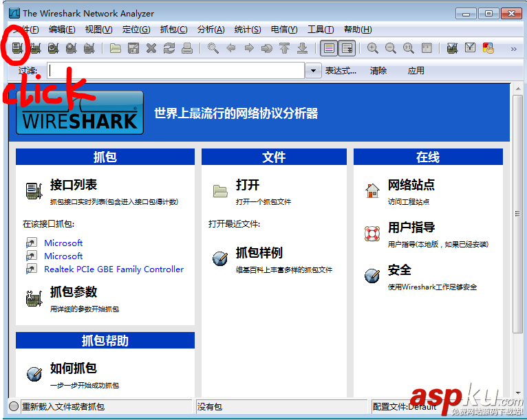Open 定位(G) menu
Image resolution: width=527 pixels, height=420 pixels.
click(x=136, y=30)
